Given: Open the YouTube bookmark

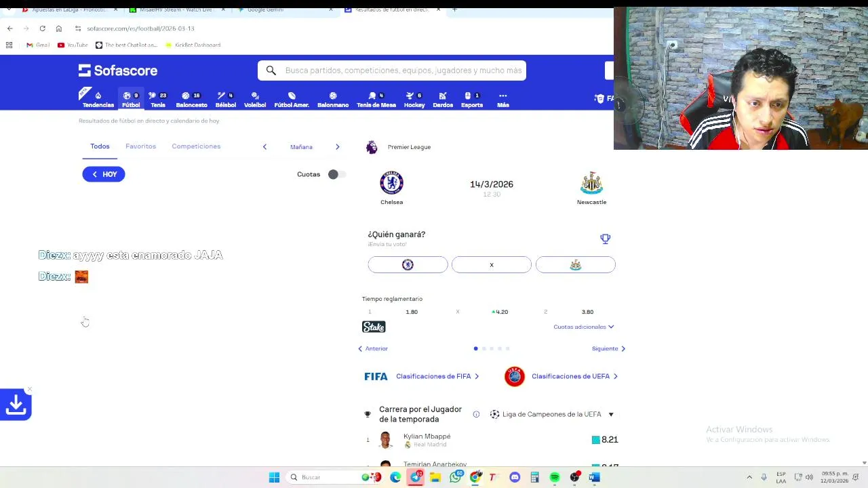Looking at the screenshot, I should click(73, 45).
